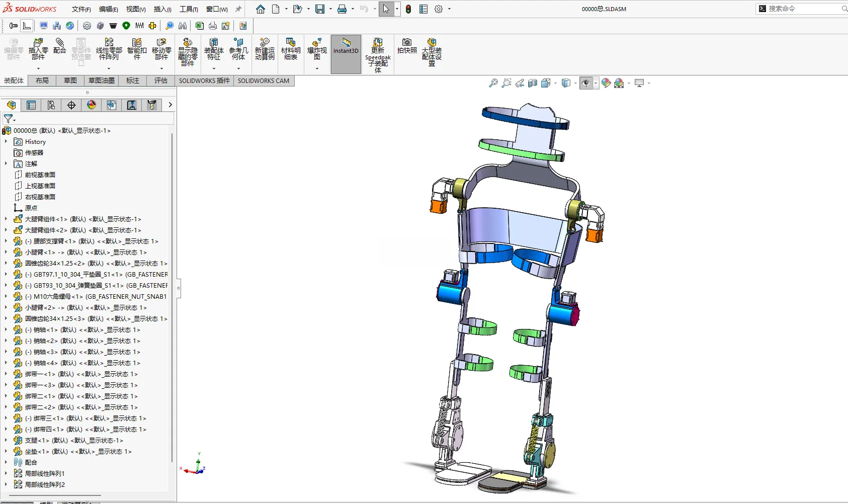Open the Exploded View (爆炸视图) tool
848x504 pixels.
(x=317, y=49)
